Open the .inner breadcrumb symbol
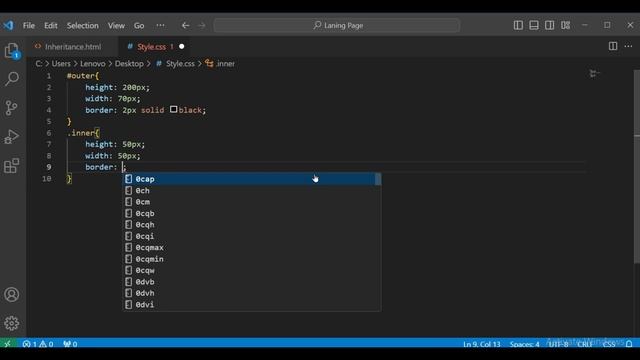Viewport: 640px width, 360px height. (220, 64)
